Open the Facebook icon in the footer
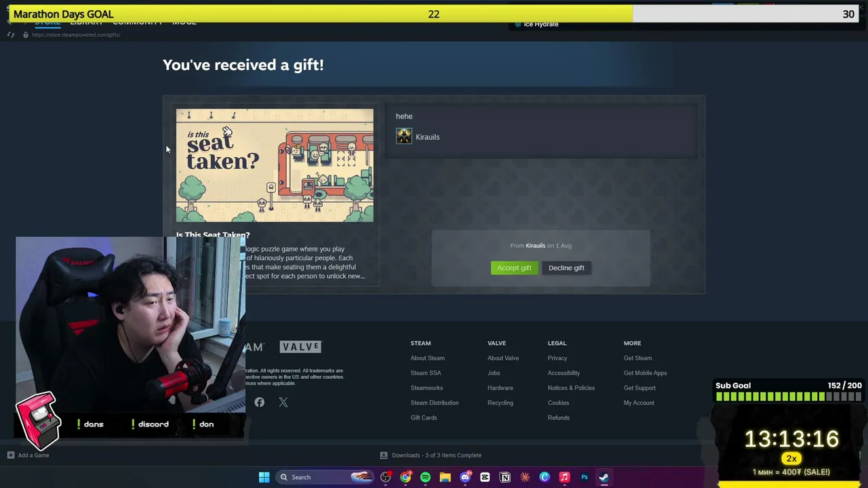Screen dimensions: 868x488 (x=259, y=403)
